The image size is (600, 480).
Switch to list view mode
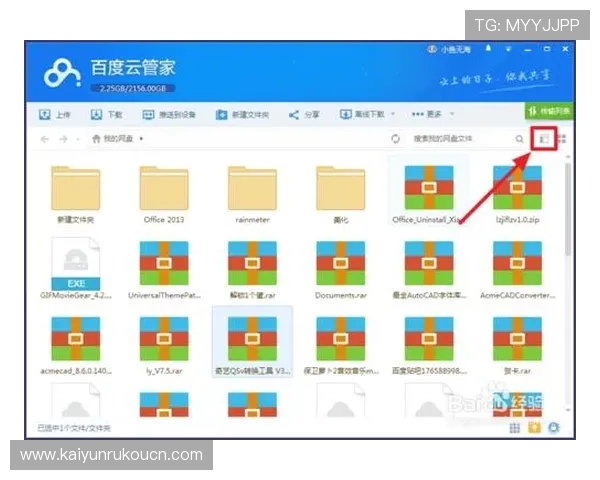point(544,139)
